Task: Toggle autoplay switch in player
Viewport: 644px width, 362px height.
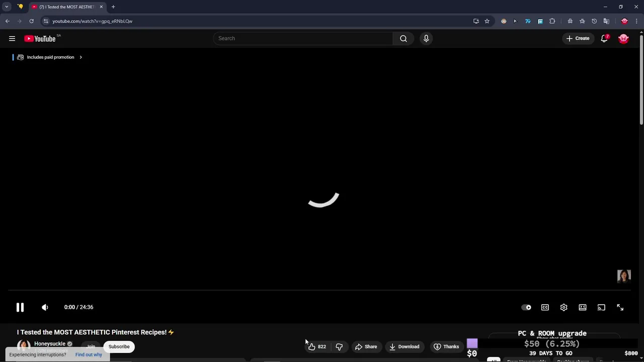Action: (526, 307)
